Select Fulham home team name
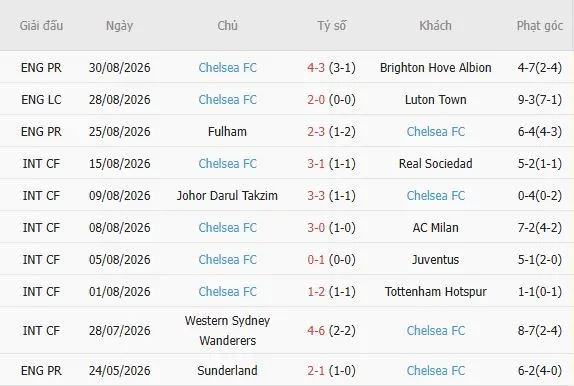 (x=227, y=131)
